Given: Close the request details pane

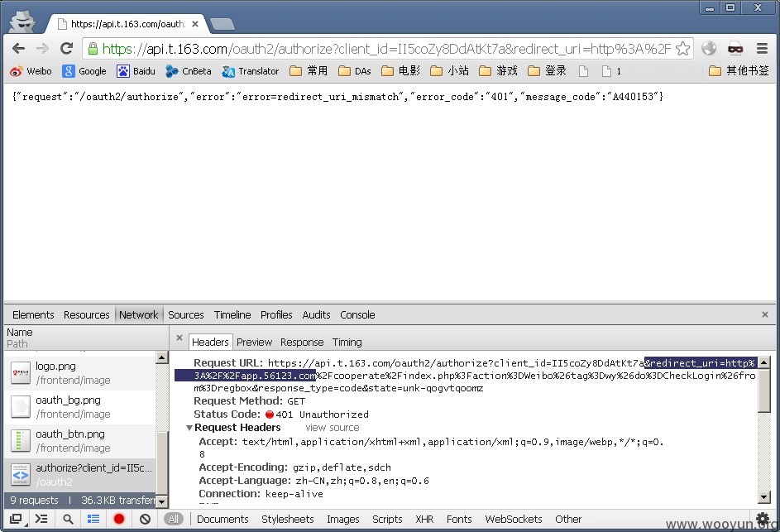Looking at the screenshot, I should point(179,338).
